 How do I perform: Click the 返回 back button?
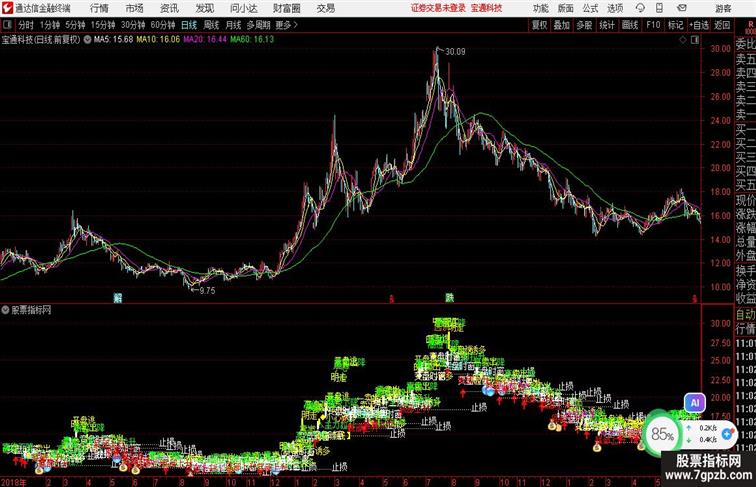(722, 25)
